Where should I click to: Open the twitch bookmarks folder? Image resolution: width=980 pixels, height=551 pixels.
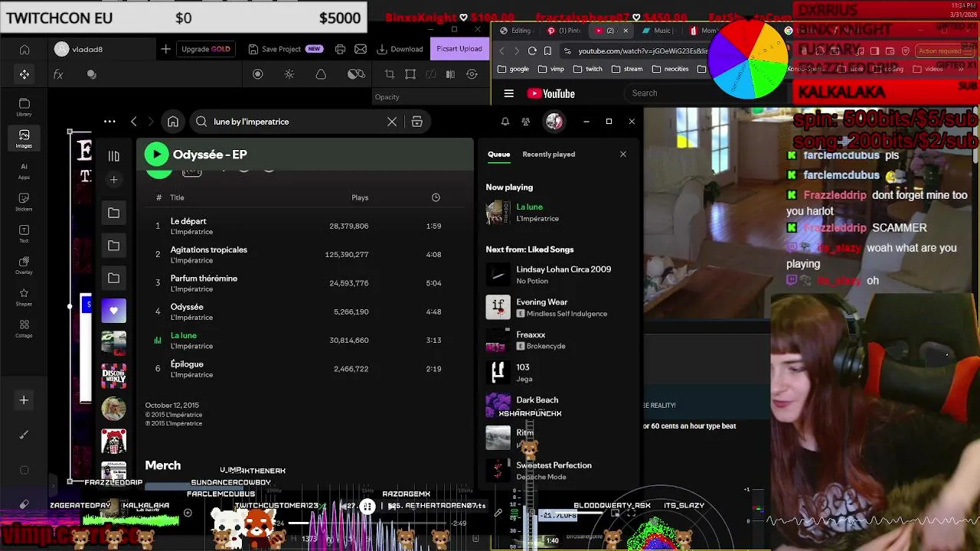(x=588, y=69)
